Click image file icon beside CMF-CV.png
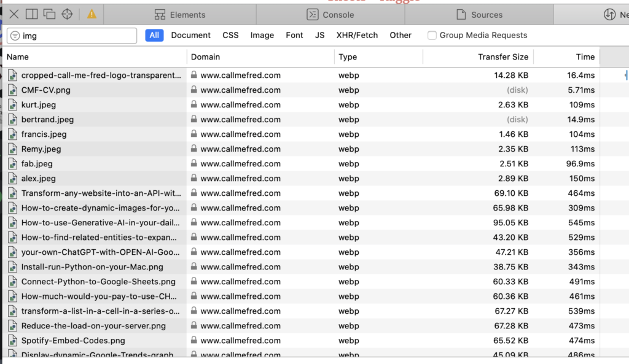This screenshot has width=629, height=364. [x=12, y=90]
